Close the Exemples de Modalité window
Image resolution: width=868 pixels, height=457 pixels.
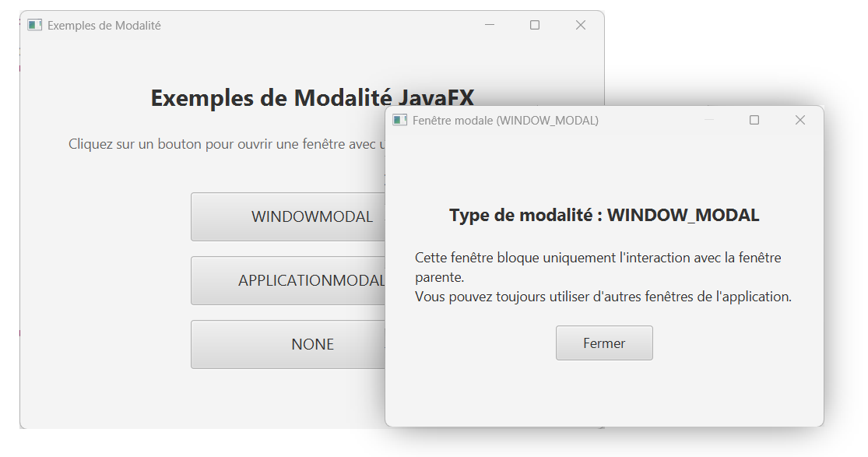pyautogui.click(x=581, y=25)
